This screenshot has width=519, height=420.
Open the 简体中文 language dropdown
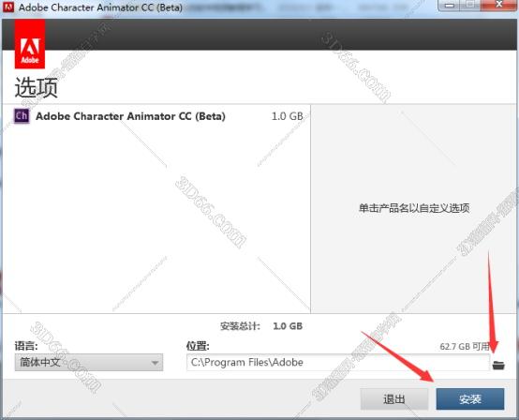(x=89, y=363)
